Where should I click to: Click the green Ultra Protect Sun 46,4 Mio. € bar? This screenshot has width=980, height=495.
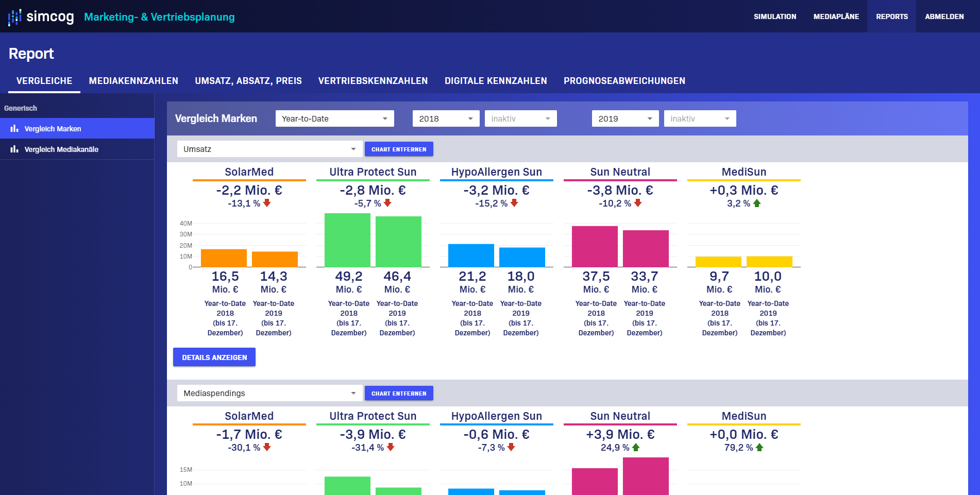[x=398, y=242]
